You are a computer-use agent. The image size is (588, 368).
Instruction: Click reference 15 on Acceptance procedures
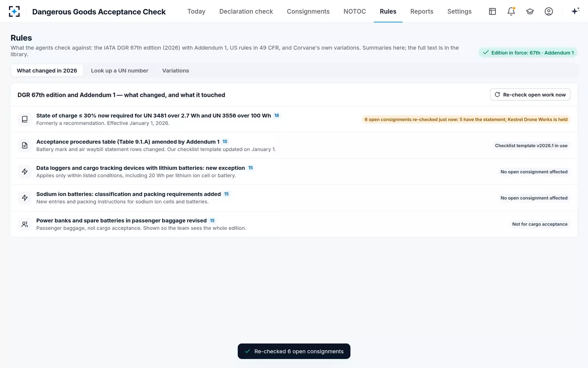pyautogui.click(x=225, y=142)
